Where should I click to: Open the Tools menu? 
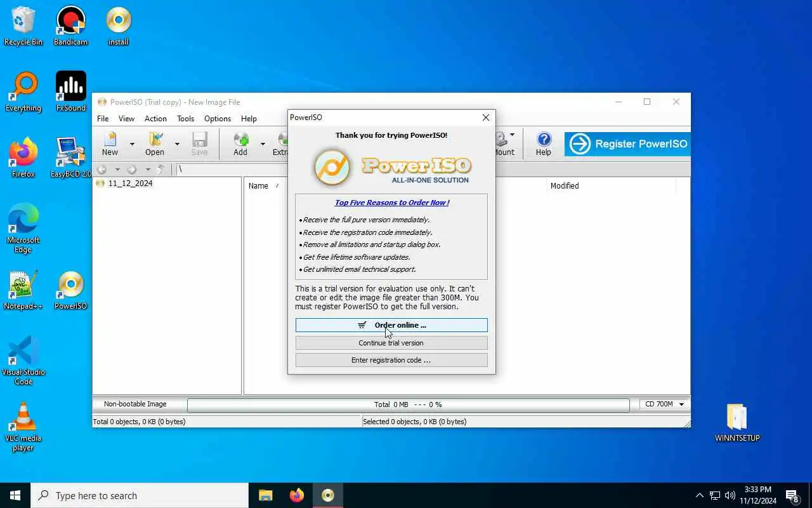(186, 119)
